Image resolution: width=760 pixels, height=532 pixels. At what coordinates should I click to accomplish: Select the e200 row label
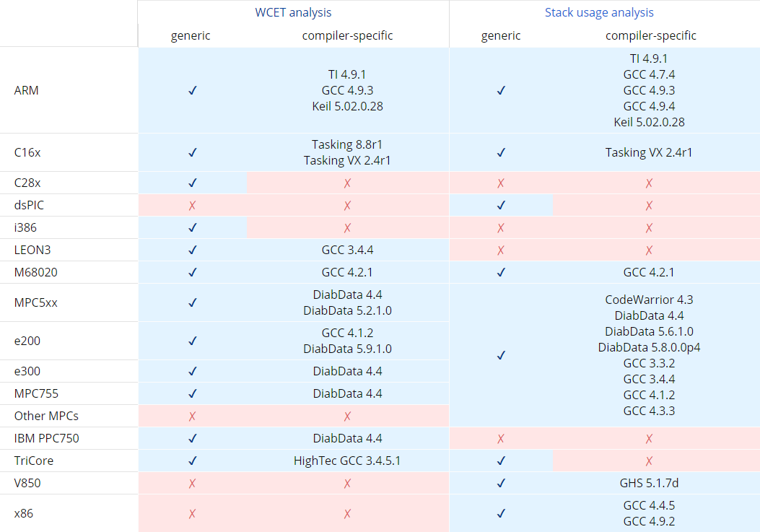coord(27,341)
